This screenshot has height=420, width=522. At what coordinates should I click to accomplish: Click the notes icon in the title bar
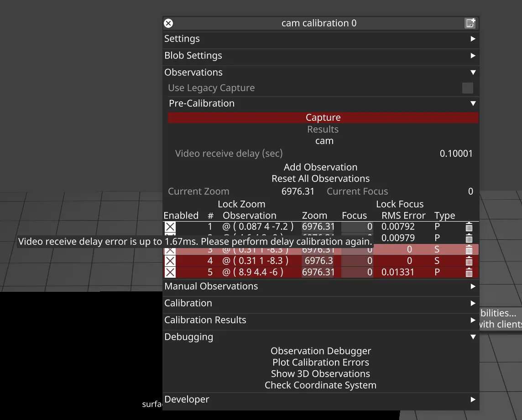470,23
